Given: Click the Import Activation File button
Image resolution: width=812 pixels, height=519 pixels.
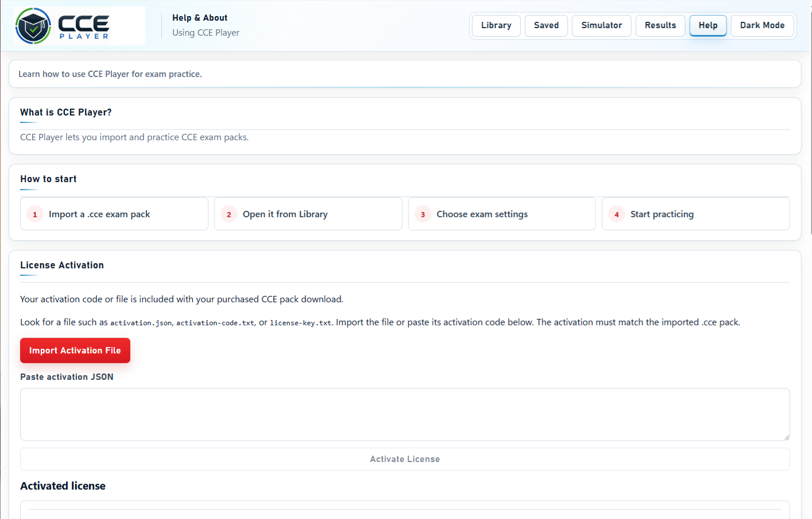Looking at the screenshot, I should (x=75, y=351).
